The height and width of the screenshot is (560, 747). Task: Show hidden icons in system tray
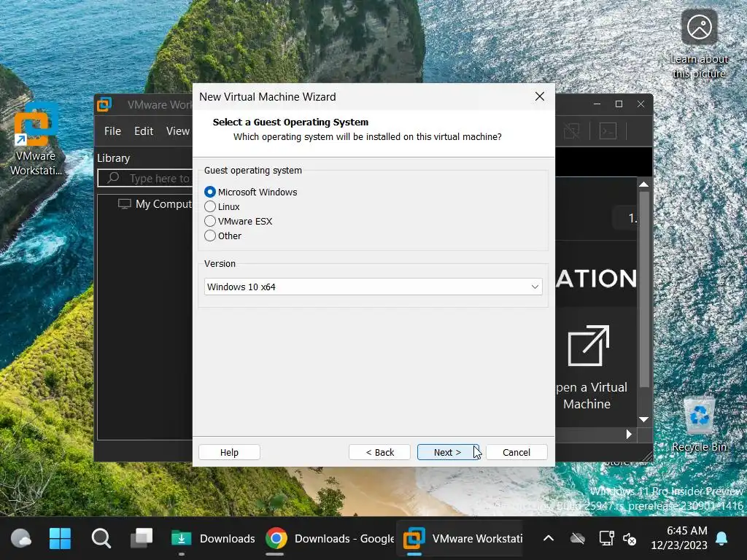tap(549, 539)
